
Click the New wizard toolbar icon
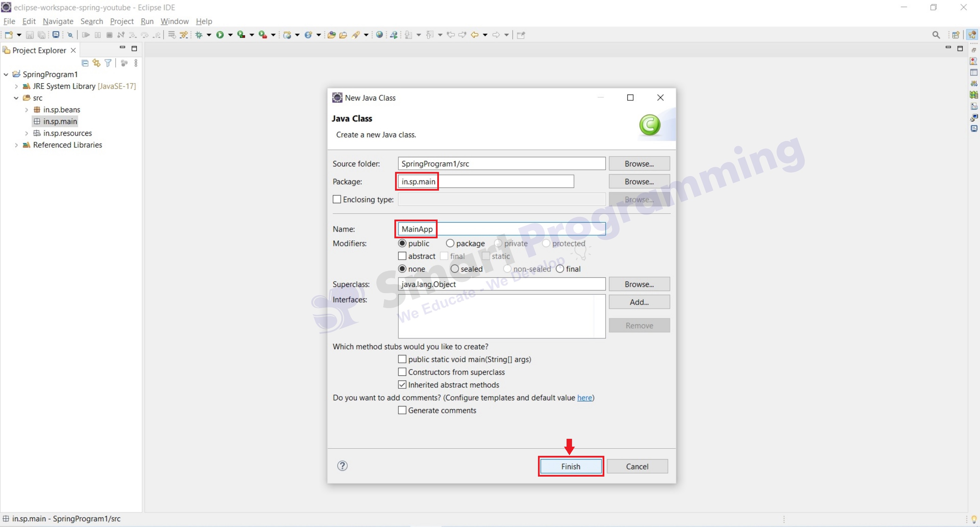click(9, 35)
